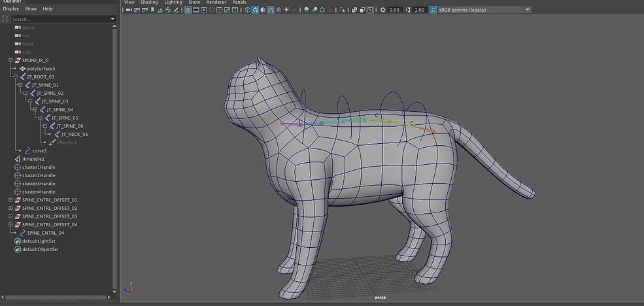Toggle X-Ray Joints icon

369,10
